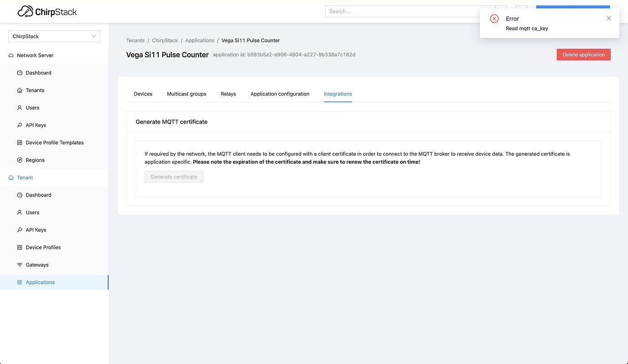Image resolution: width=628 pixels, height=364 pixels.
Task: Open the Multicast groups tab
Action: pyautogui.click(x=187, y=94)
